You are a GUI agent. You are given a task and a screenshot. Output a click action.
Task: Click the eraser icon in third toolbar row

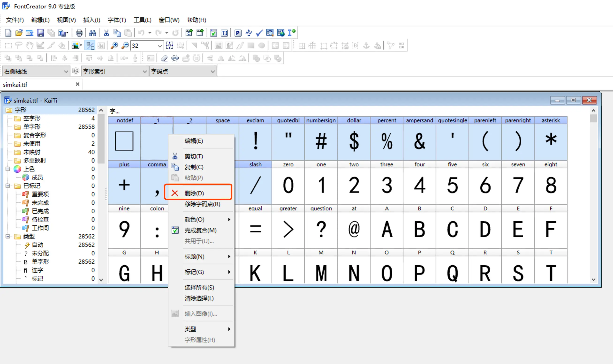[x=164, y=58]
